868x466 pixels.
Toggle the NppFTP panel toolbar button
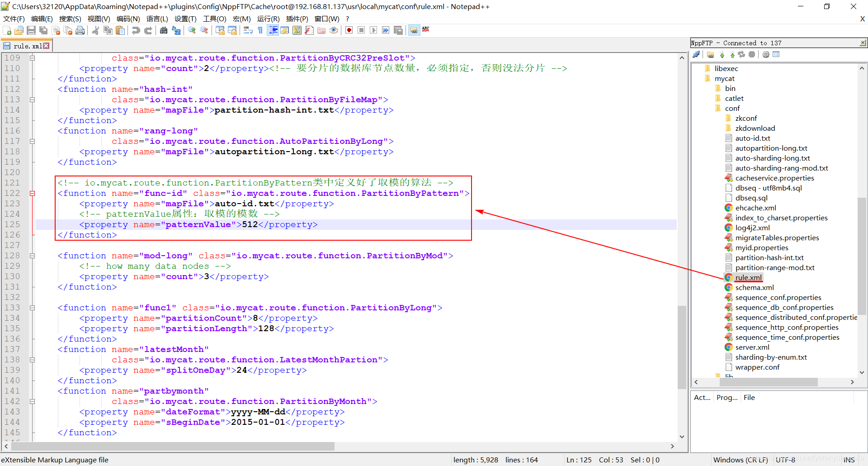(x=414, y=30)
